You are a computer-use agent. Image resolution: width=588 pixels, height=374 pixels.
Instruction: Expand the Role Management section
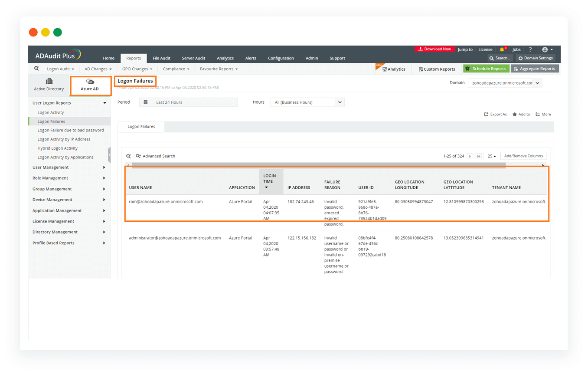tap(69, 178)
